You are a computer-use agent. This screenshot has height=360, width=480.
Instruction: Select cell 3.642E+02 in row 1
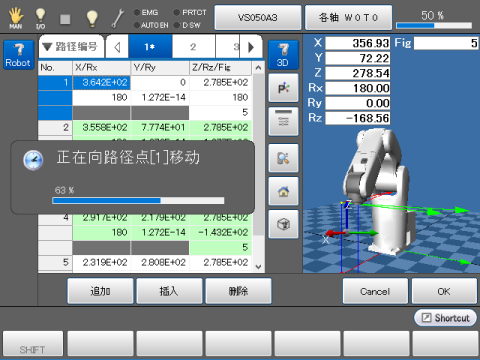click(102, 82)
